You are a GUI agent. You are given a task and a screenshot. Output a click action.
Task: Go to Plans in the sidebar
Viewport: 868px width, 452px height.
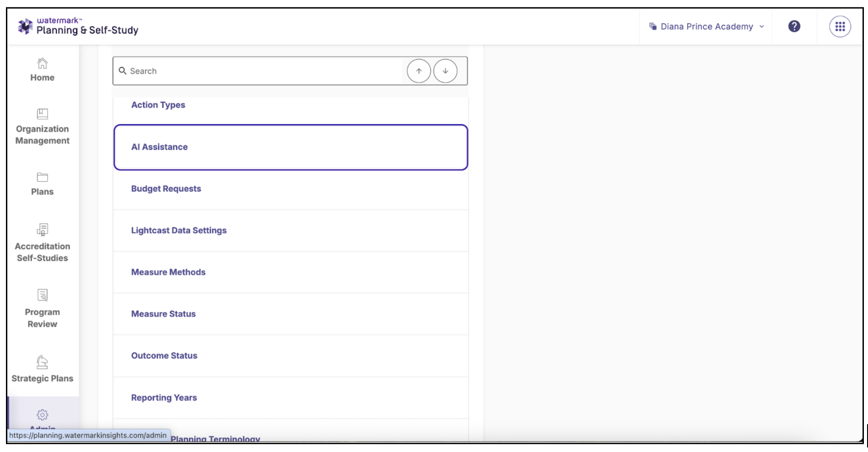pos(42,184)
